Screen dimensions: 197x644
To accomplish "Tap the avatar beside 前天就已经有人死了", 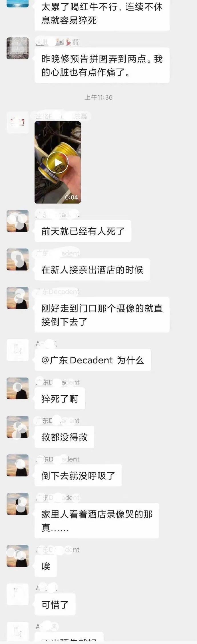I will click(x=17, y=221).
